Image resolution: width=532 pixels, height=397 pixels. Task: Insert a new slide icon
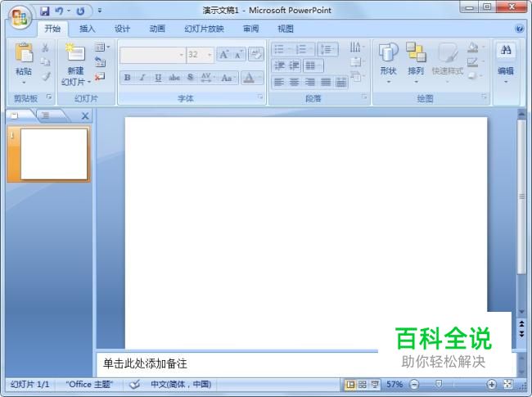pyautogui.click(x=75, y=52)
